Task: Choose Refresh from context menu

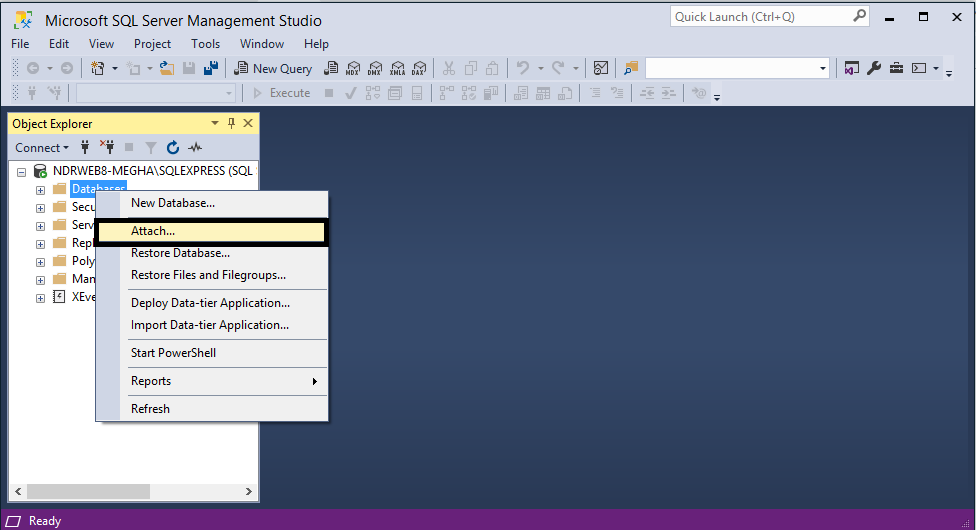Action: click(x=212, y=409)
